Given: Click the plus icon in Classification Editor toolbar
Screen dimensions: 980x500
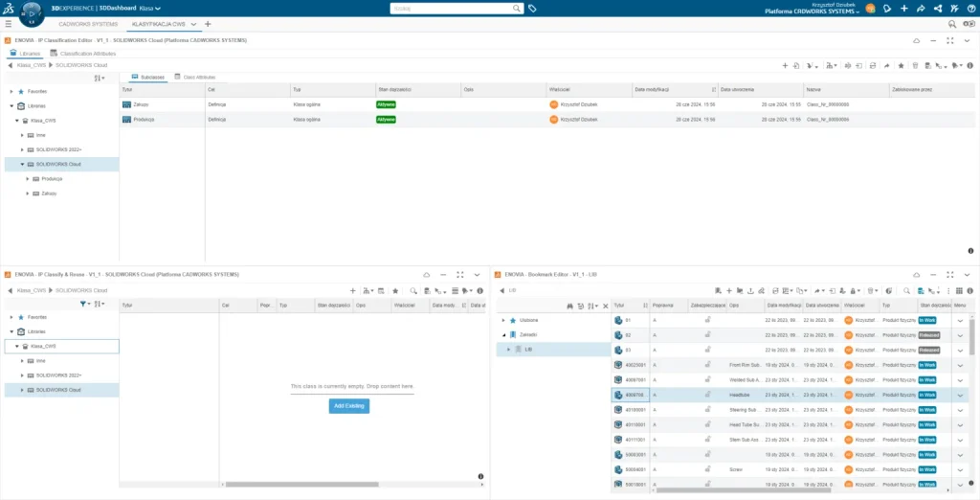Looking at the screenshot, I should (x=786, y=65).
